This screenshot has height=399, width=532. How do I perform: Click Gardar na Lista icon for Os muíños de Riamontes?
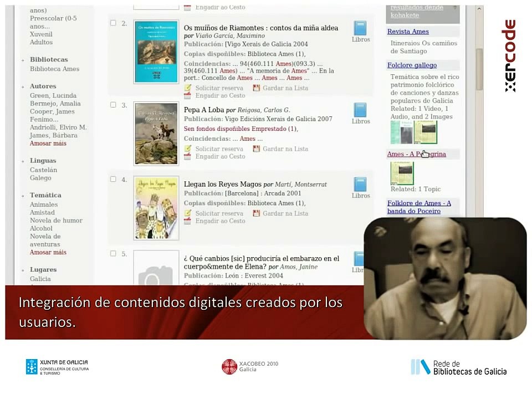[256, 88]
